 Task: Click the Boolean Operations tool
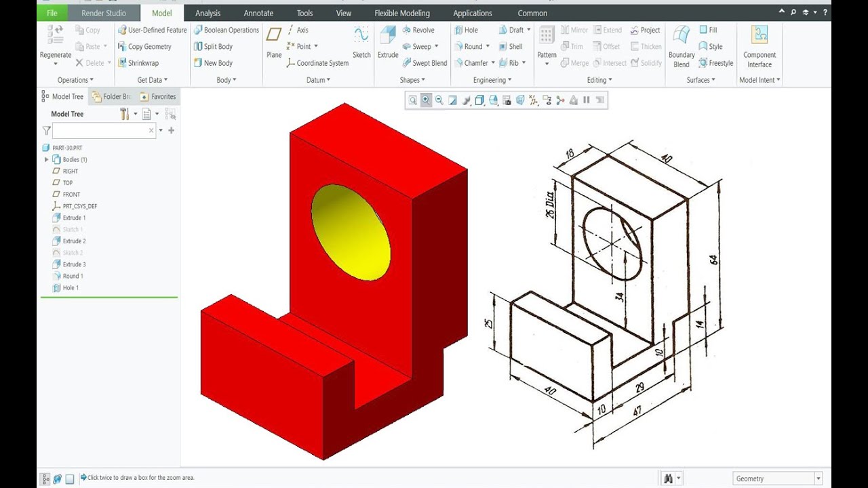click(x=226, y=30)
